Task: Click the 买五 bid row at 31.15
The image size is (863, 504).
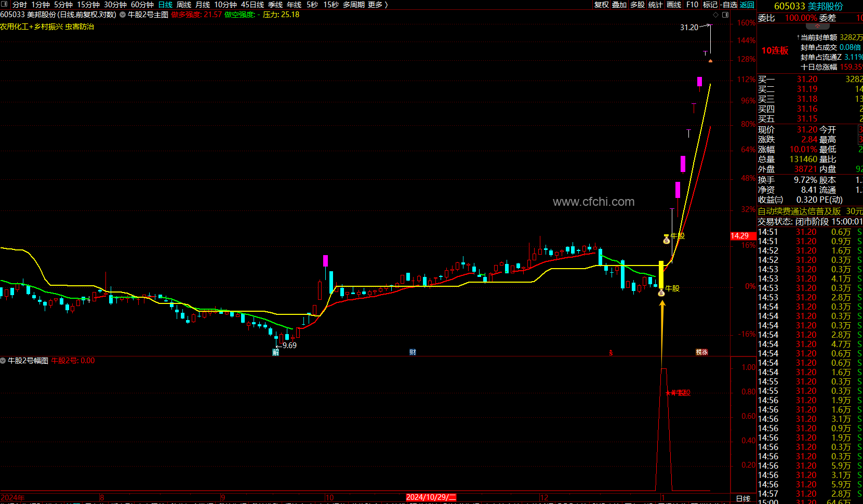Action: (x=810, y=119)
